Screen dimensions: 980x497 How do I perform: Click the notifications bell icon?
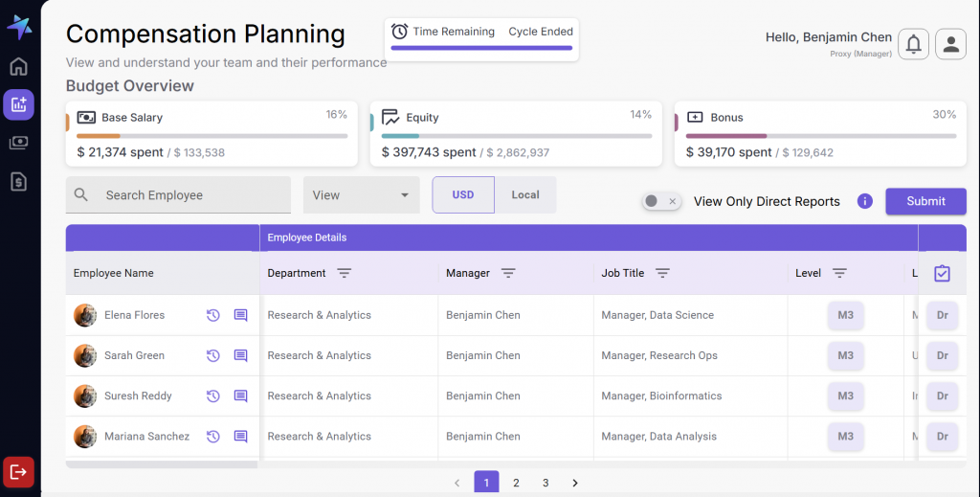914,44
